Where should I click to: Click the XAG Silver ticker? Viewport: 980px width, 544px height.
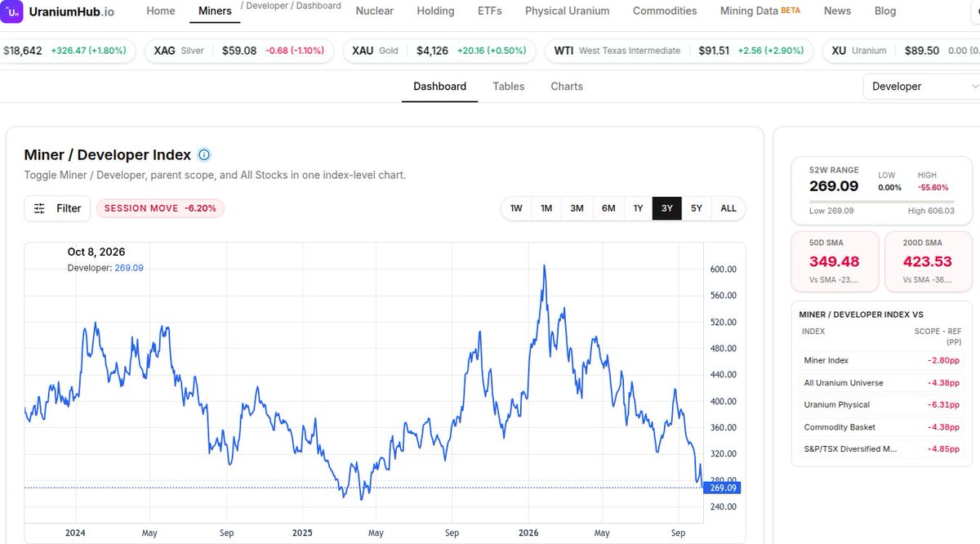tap(239, 51)
